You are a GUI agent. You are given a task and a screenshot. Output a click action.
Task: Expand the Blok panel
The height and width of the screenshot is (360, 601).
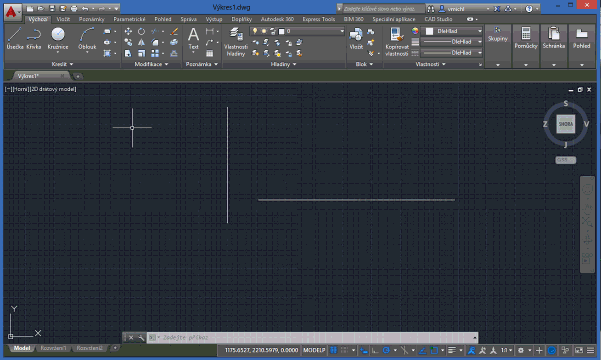tap(364, 64)
